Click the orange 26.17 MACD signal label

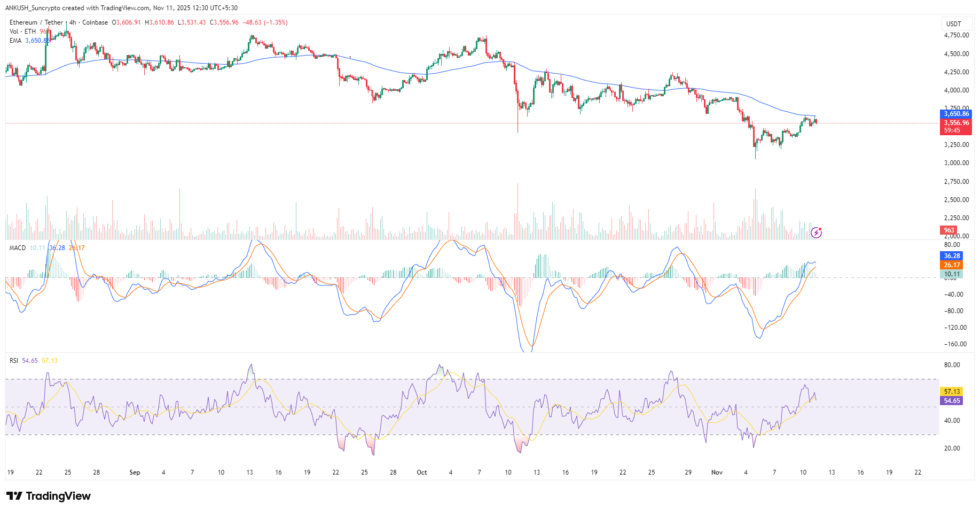pyautogui.click(x=951, y=265)
